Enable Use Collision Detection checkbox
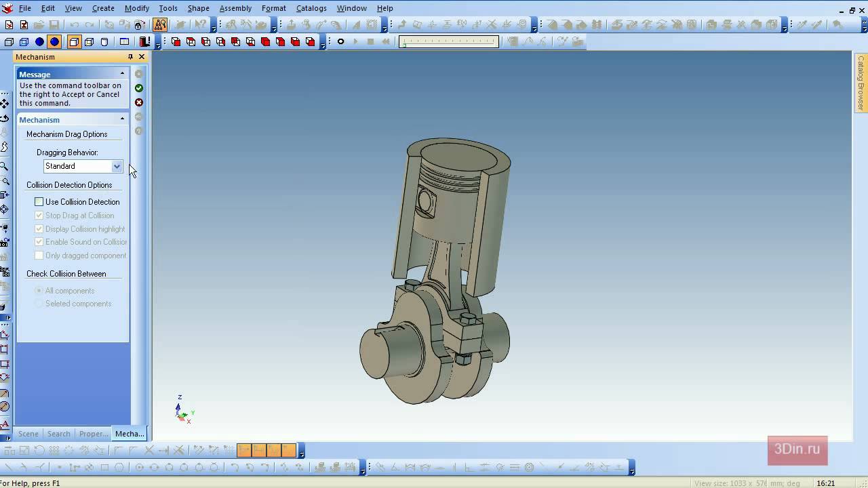Screen dimensions: 868x488 tap(39, 202)
